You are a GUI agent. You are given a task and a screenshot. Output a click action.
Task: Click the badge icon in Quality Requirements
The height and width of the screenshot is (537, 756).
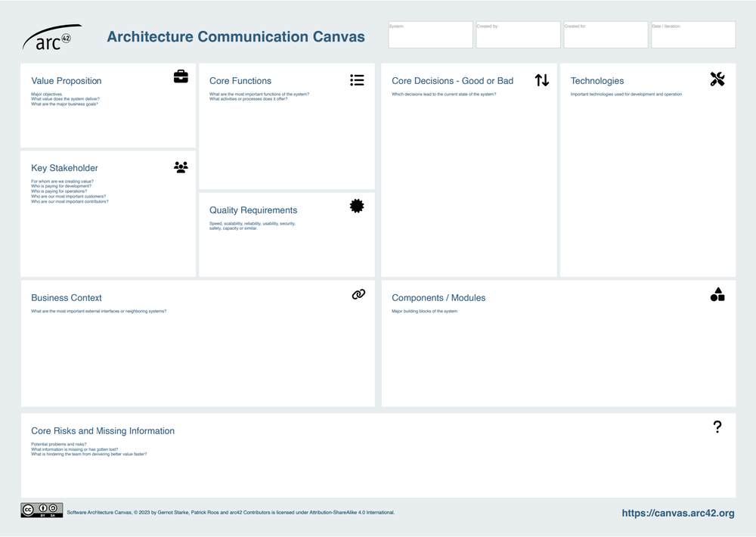357,205
